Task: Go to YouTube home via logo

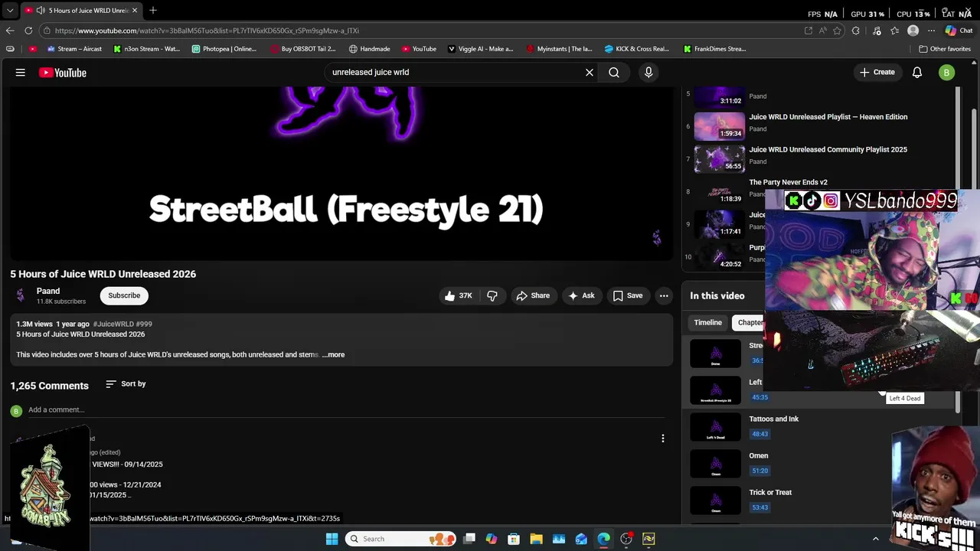Action: (63, 73)
